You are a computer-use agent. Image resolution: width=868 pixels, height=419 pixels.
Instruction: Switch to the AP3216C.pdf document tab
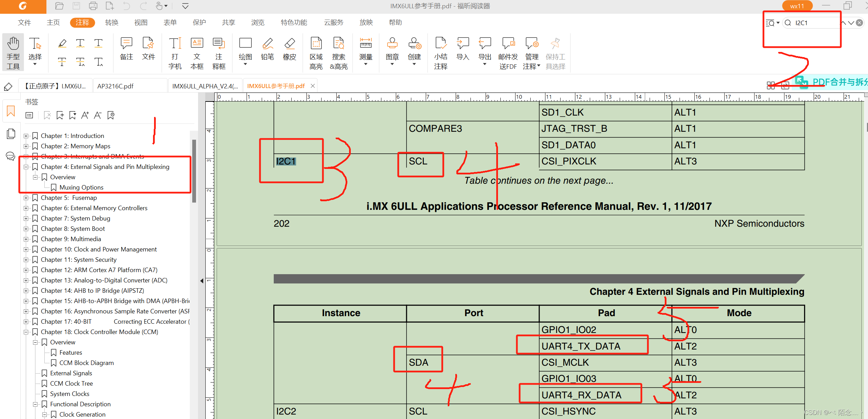116,86
